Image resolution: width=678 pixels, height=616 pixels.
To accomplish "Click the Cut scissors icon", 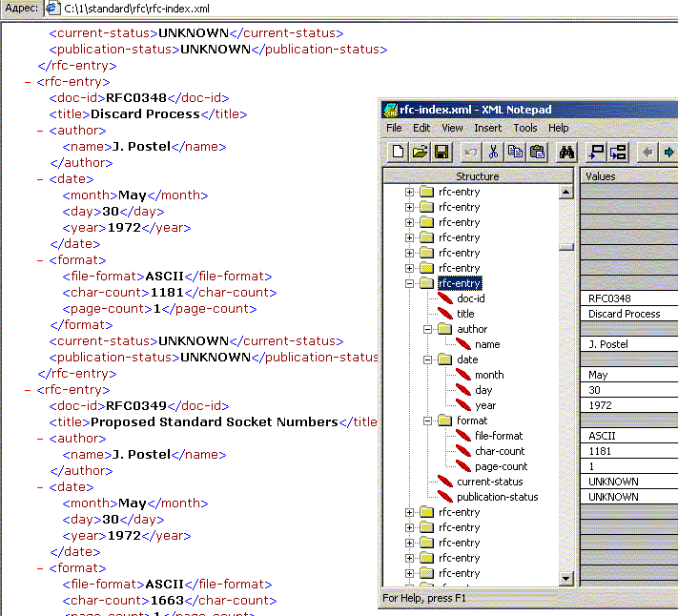I will pyautogui.click(x=493, y=152).
